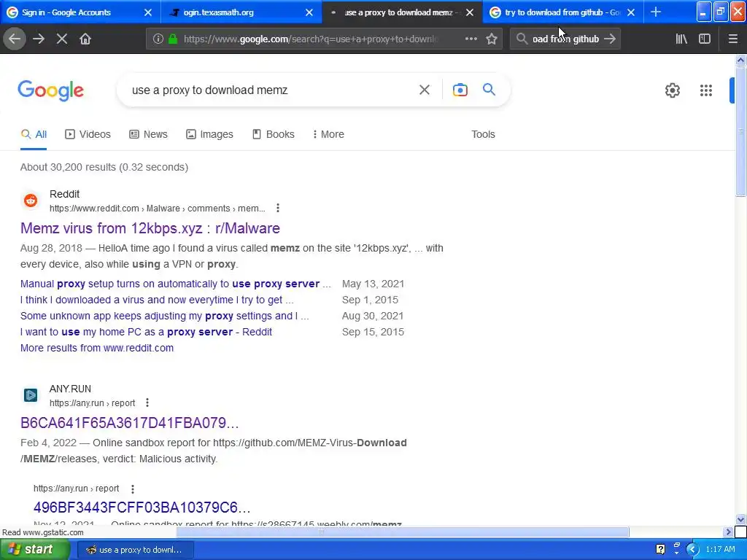Open the B6CA641F65A3617D41FBA079 report result

pyautogui.click(x=130, y=423)
